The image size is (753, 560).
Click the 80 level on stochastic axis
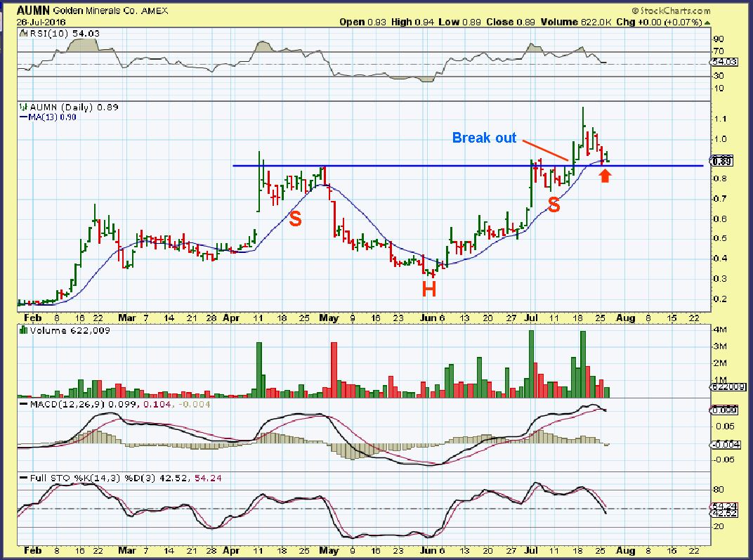point(719,490)
